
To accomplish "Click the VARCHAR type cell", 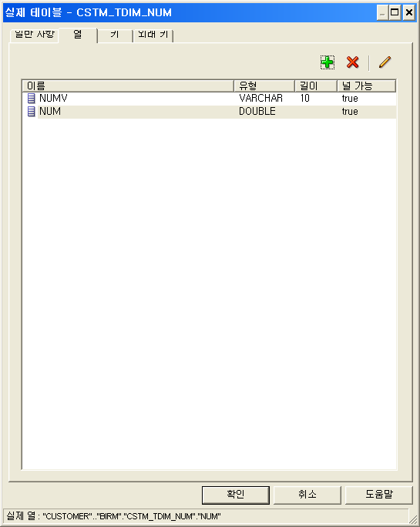I will [x=260, y=99].
